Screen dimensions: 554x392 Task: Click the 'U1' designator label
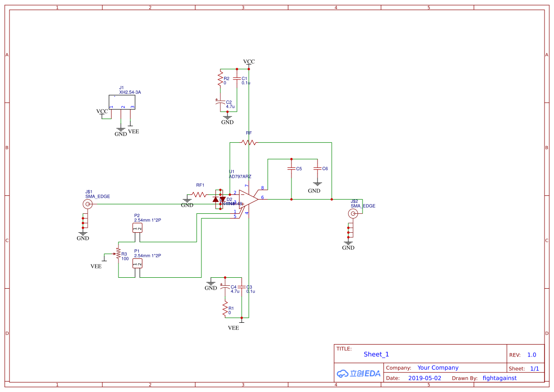[231, 172]
